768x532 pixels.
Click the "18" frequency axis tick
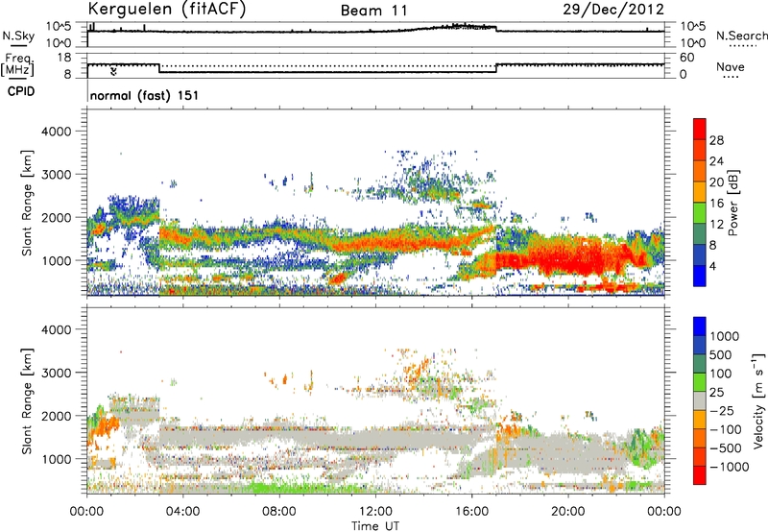[x=64, y=58]
